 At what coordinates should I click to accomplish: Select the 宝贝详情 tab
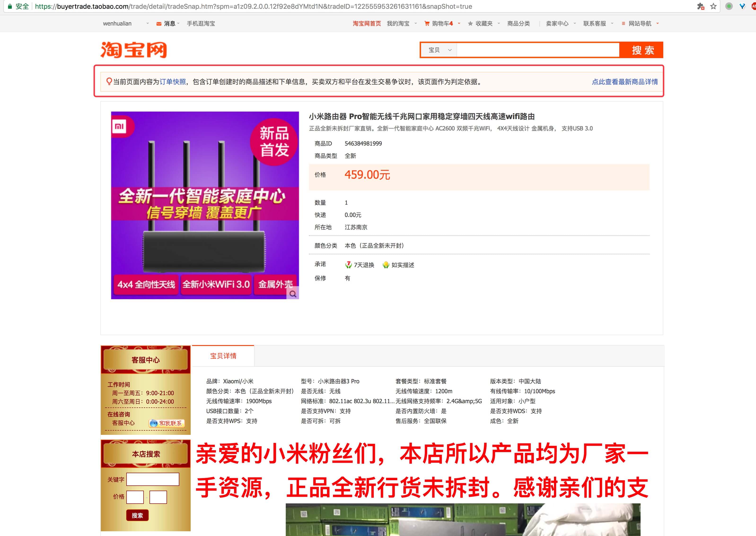click(223, 356)
